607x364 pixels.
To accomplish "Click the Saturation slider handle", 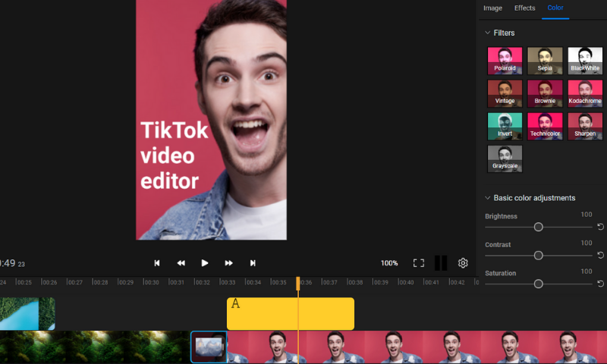I will pyautogui.click(x=538, y=284).
